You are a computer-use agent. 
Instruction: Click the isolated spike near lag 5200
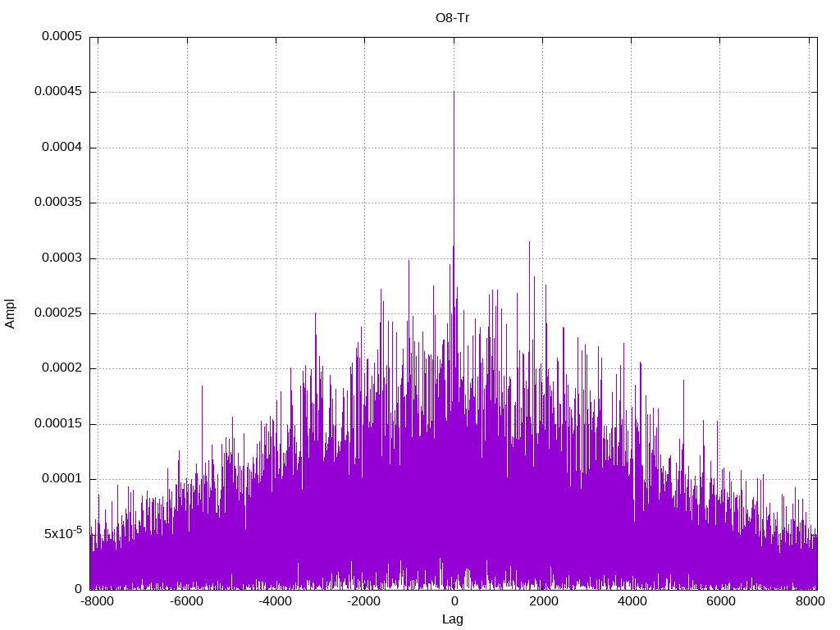(x=683, y=381)
